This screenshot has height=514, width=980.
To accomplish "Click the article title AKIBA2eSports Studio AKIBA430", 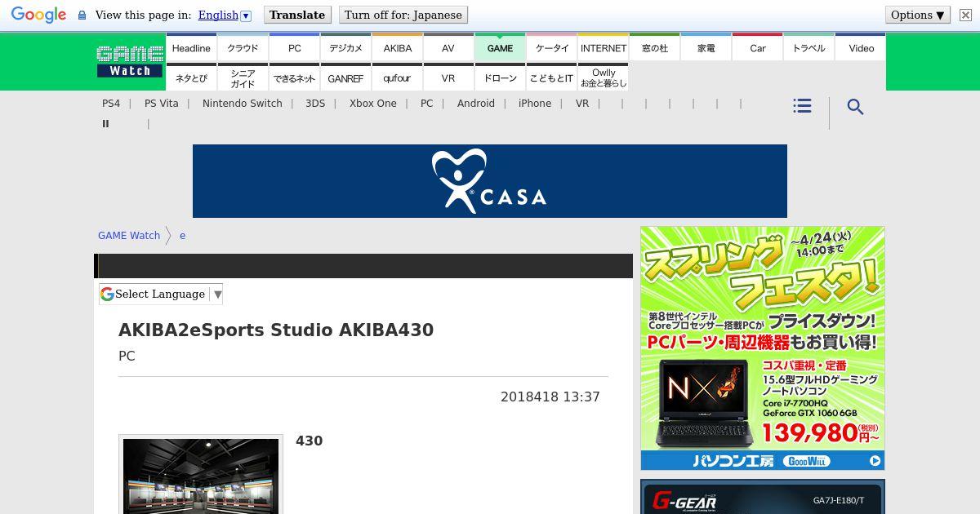I will (276, 330).
